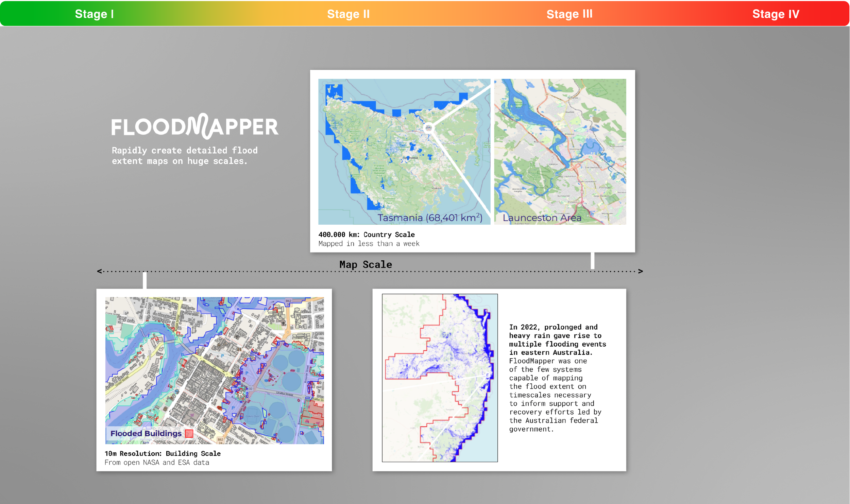
Task: Click the 'Launceston Area' map label
Action: (x=542, y=218)
